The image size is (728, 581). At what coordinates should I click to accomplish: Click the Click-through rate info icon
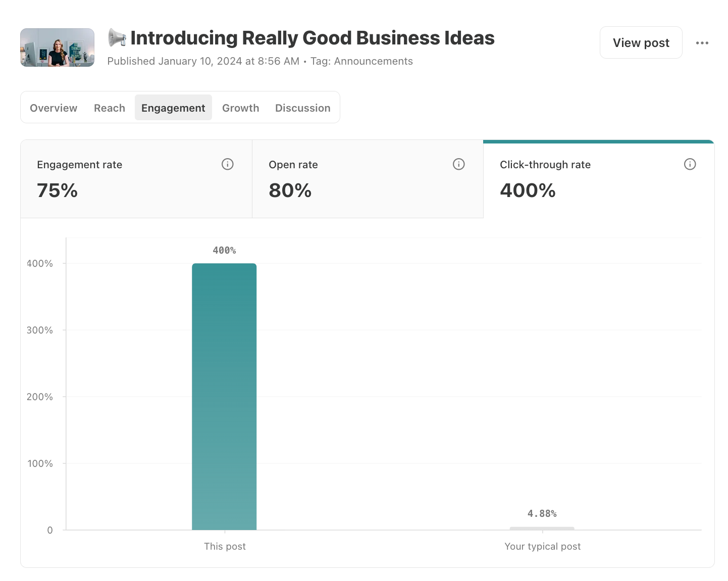pos(690,164)
